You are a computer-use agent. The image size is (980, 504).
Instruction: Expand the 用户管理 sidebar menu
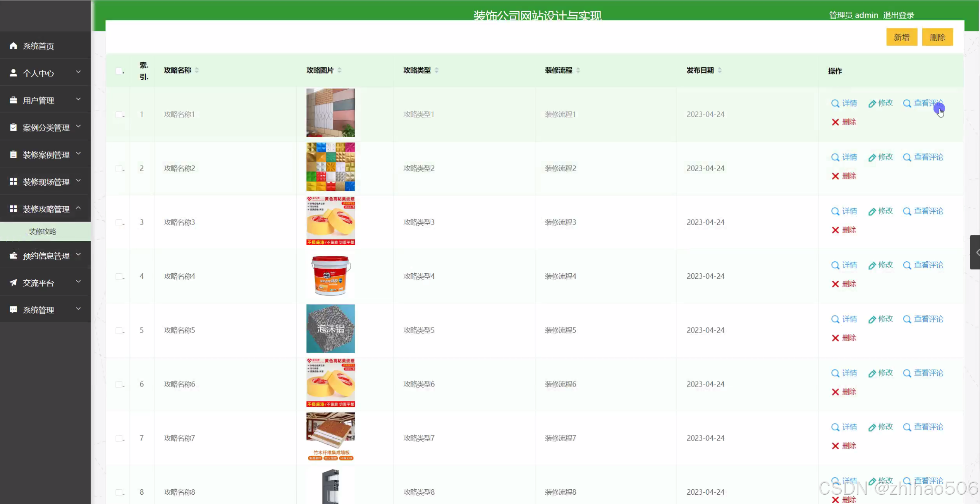(45, 100)
